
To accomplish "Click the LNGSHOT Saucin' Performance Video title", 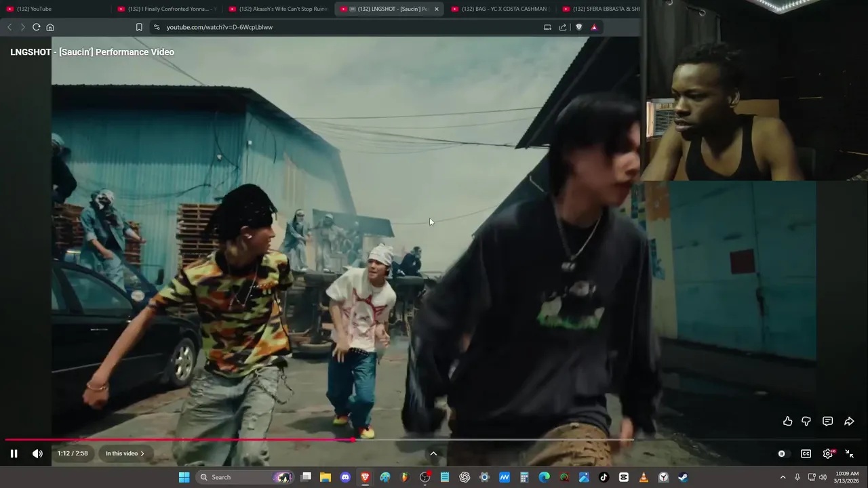I will [x=92, y=52].
